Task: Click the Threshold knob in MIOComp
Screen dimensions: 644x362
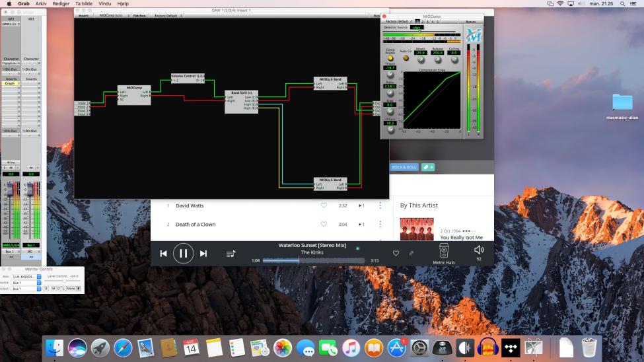Action: coord(390,75)
